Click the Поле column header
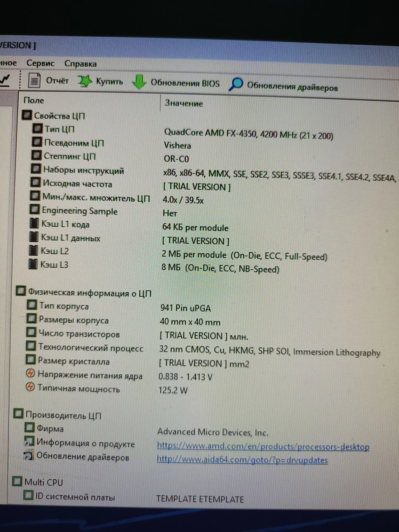Screen dimensions: 399x532 (x=34, y=100)
